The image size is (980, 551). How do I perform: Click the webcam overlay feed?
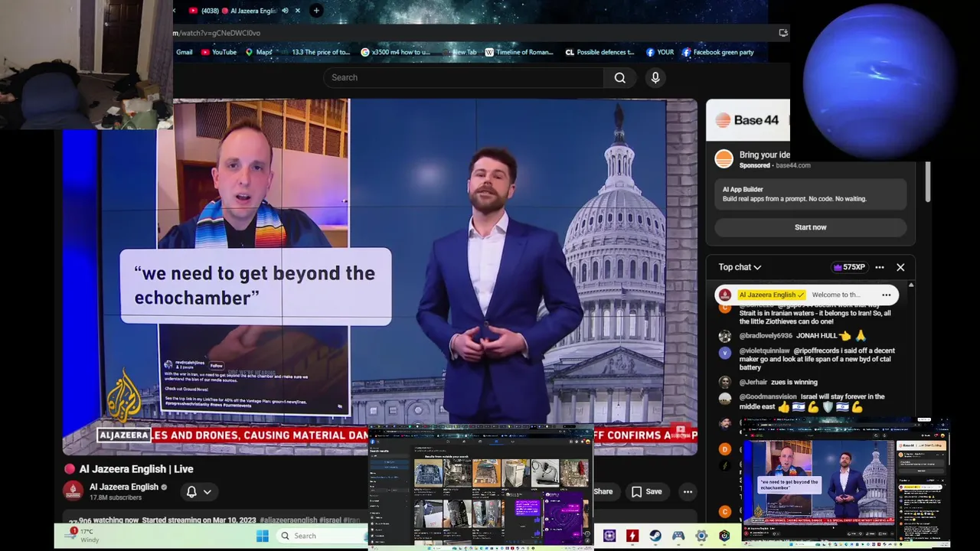[87, 65]
